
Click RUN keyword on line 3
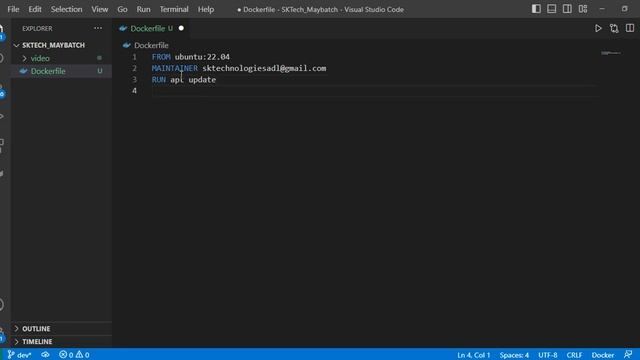[159, 80]
